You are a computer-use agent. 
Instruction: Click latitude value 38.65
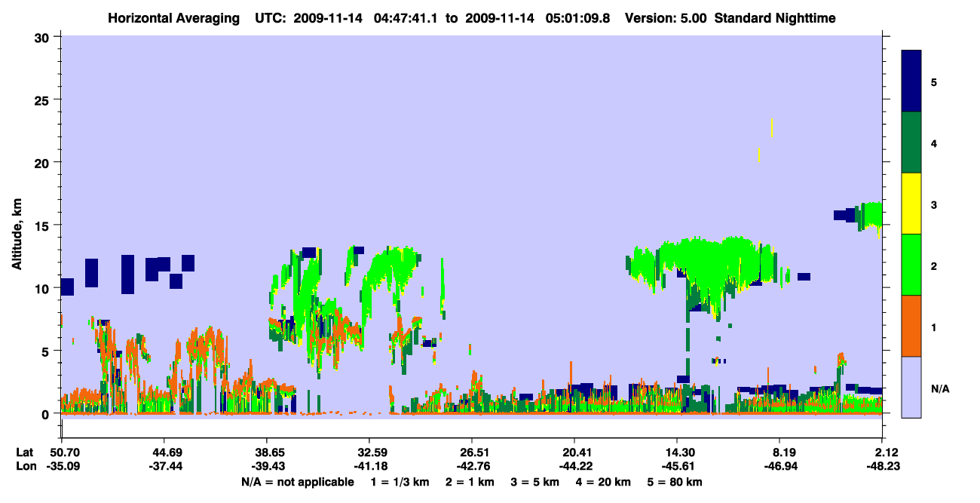[x=267, y=452]
